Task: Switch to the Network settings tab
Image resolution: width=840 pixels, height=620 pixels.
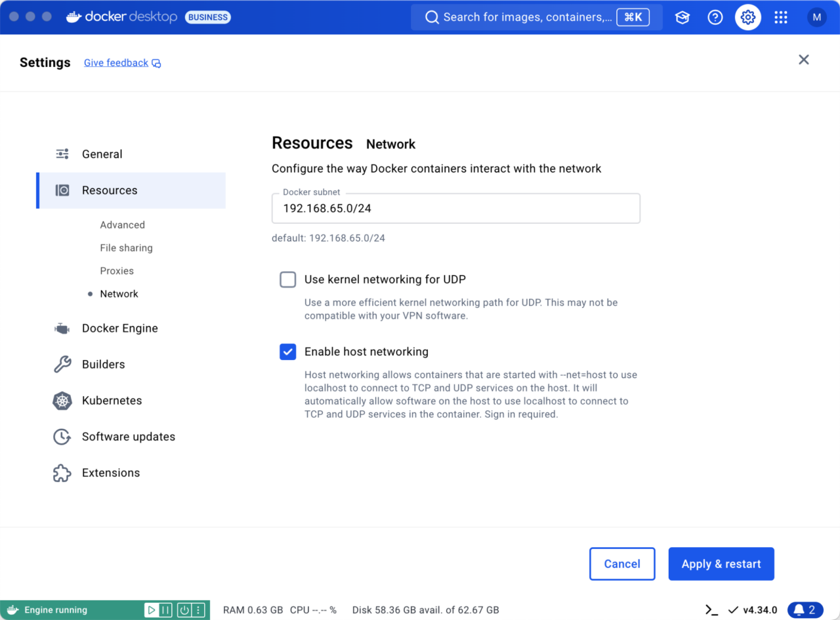Action: (x=119, y=294)
